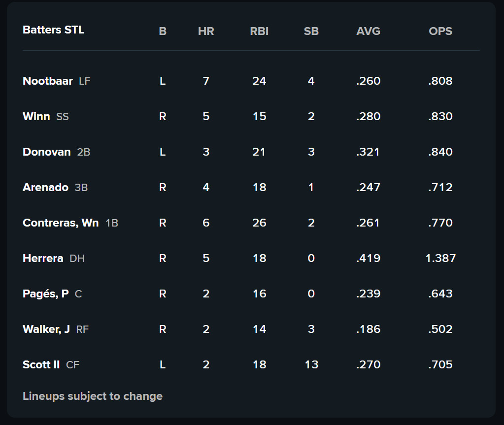Click the Batters STL heading
The image size is (504, 425).
(53, 30)
